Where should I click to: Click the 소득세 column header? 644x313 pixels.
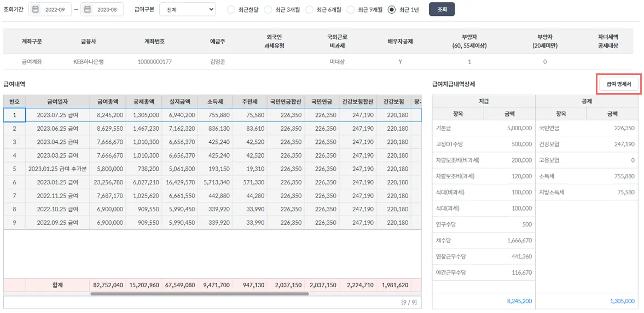215,101
